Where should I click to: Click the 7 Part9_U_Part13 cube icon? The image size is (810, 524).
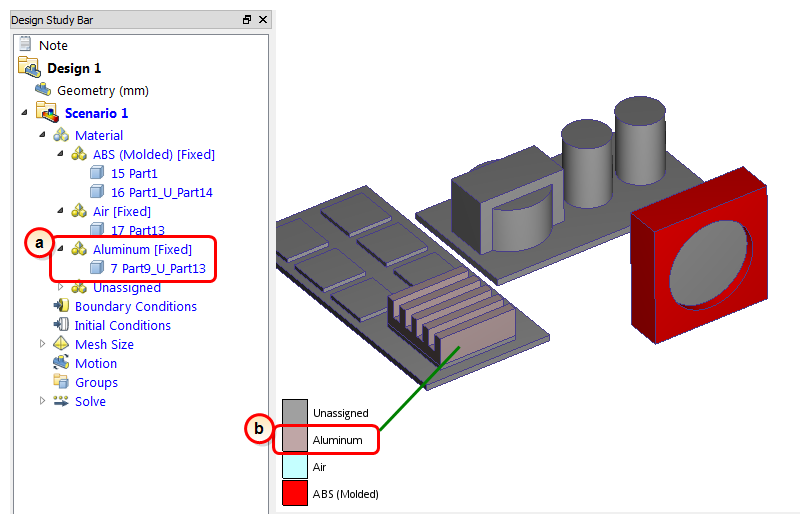coord(97,268)
